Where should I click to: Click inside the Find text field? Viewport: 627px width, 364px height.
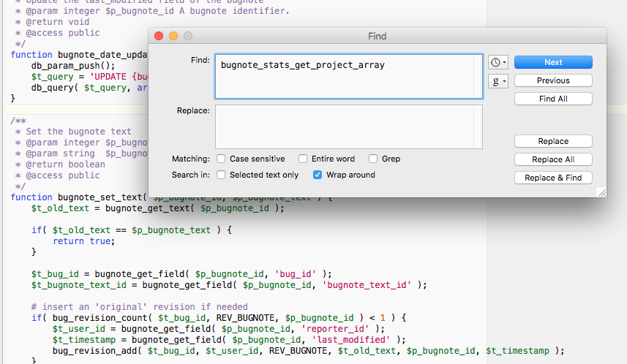(348, 76)
